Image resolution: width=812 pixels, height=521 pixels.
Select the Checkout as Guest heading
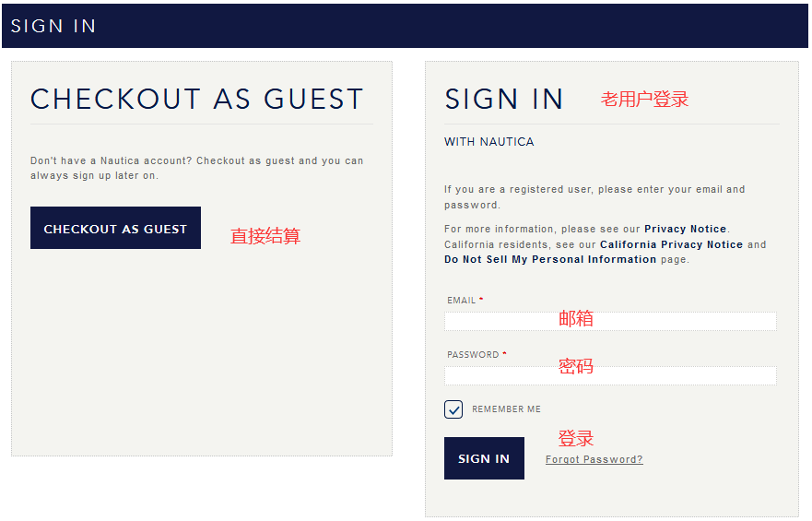click(x=197, y=99)
